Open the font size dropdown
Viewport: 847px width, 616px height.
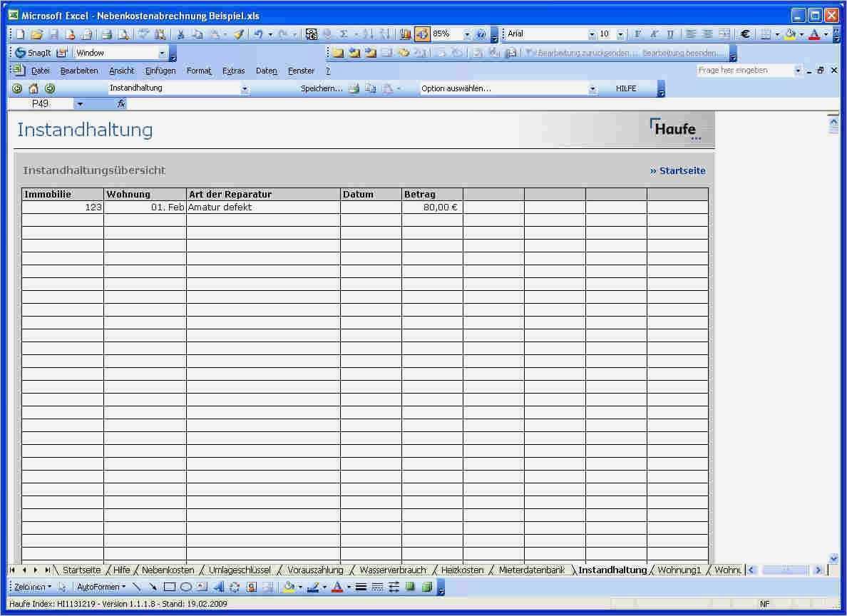click(621, 35)
